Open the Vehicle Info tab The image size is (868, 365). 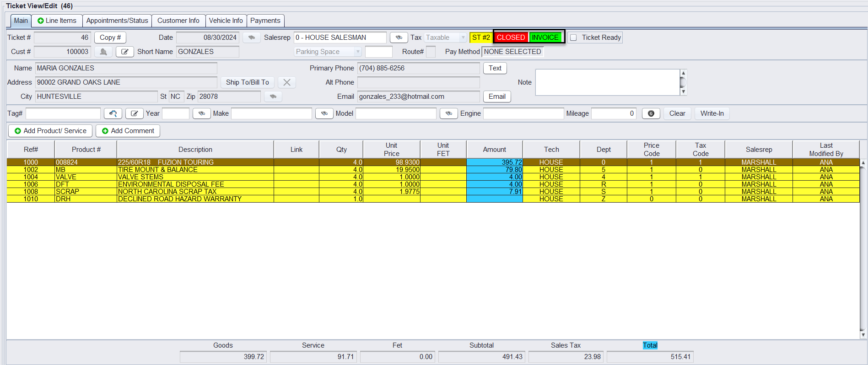point(226,21)
